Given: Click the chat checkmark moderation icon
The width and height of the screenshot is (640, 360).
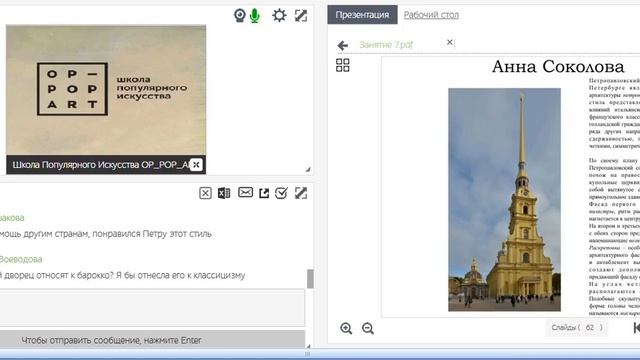Looking at the screenshot, I should coord(281,193).
